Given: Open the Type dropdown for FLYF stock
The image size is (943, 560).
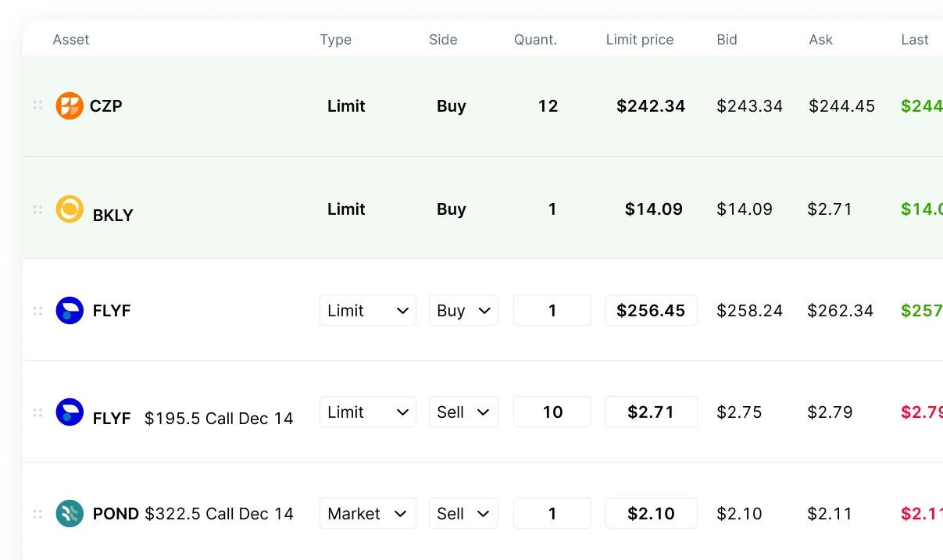Looking at the screenshot, I should (x=367, y=311).
